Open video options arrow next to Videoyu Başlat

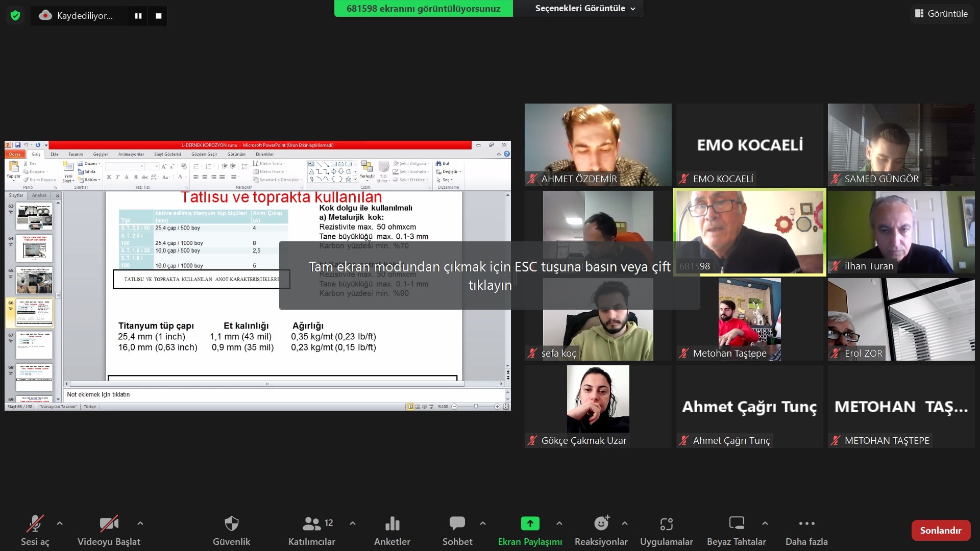pos(140,523)
